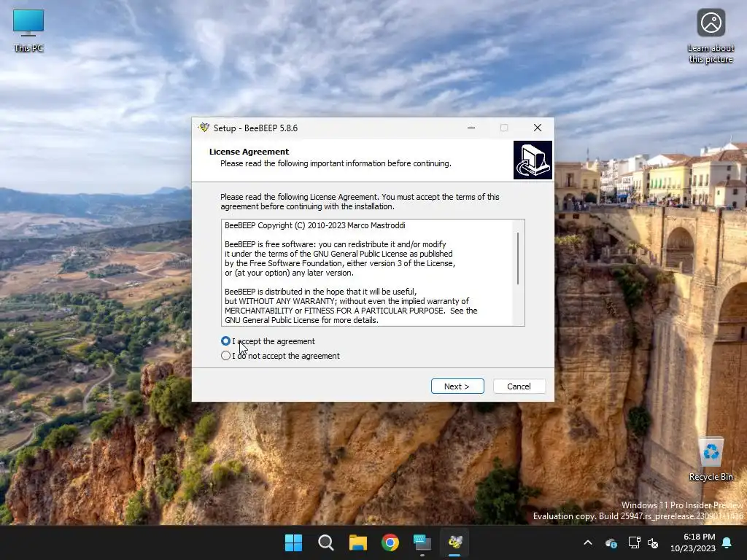
Task: Switch to BeeBEEP setup taskbar icon
Action: 455,542
